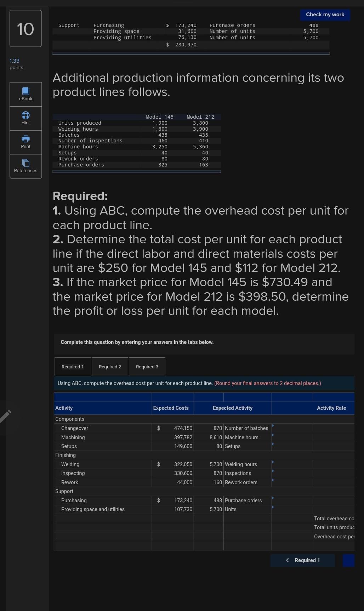Viewport: 364px width, 611px height.
Task: Open the Hint lifebuoy icon
Action: tap(25, 115)
